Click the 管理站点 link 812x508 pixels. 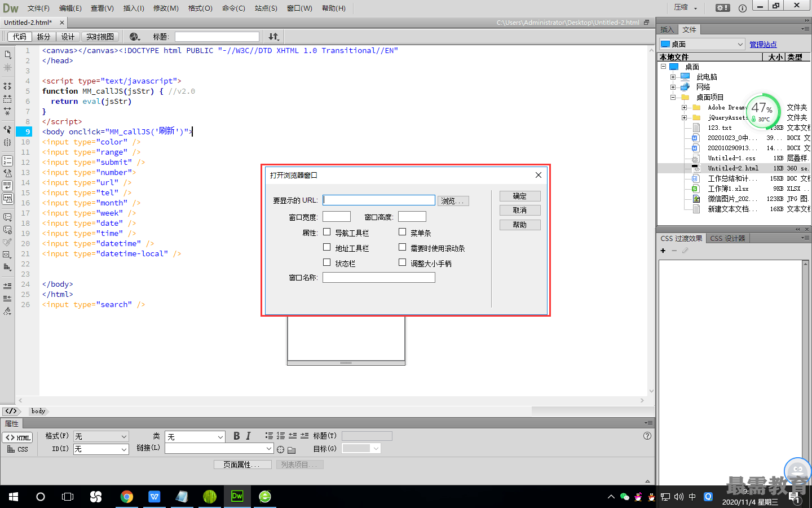point(763,45)
